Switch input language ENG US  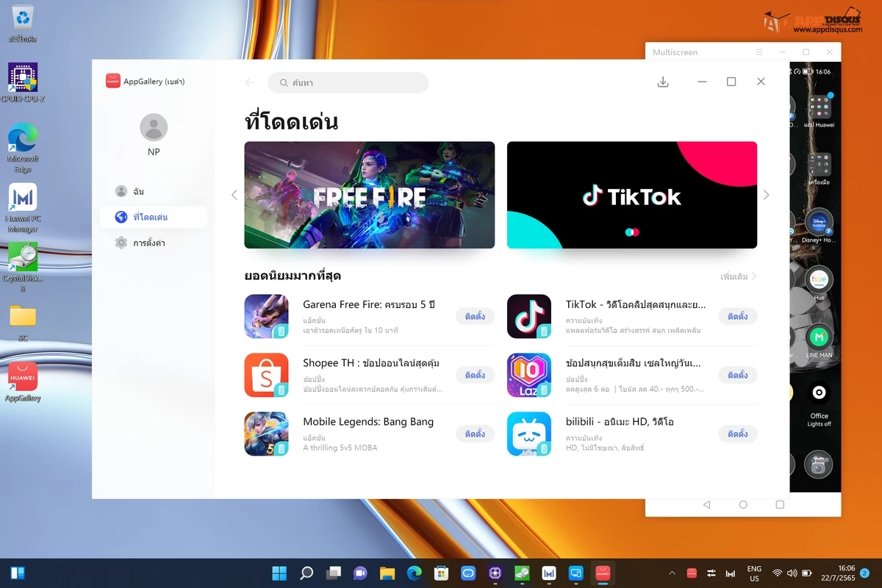click(x=754, y=573)
